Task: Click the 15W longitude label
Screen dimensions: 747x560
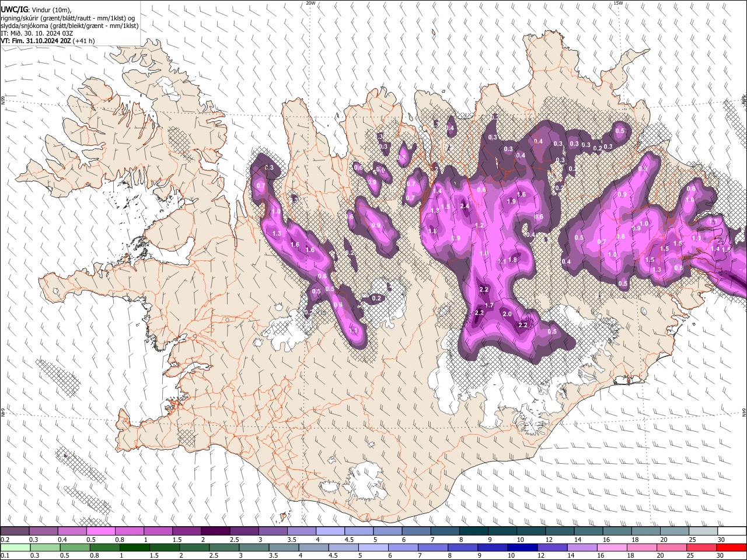Action: pyautogui.click(x=618, y=3)
